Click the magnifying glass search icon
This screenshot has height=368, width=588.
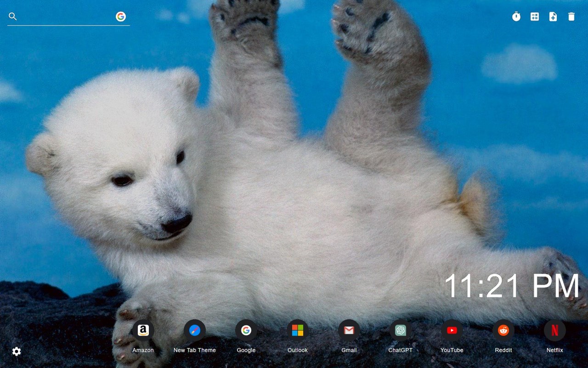point(13,17)
